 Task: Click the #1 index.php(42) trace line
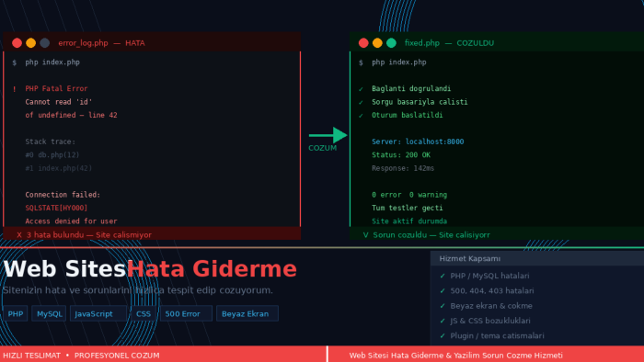click(x=59, y=168)
